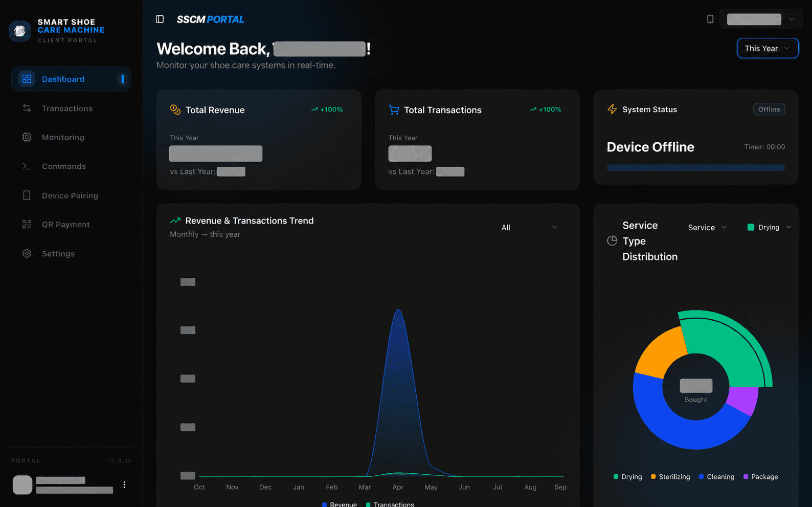Toggle the Sterilizing legend entry
Screen dimensions: 812x507
click(670, 476)
